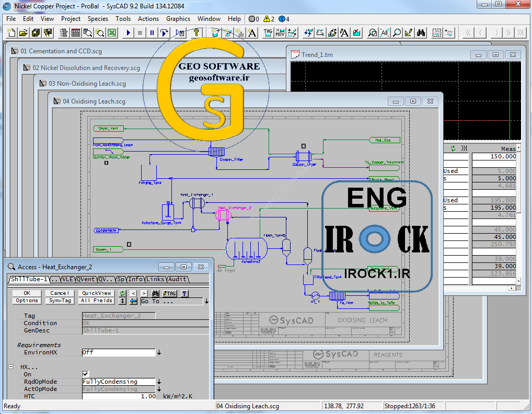Open the RqdOpMode dropdown arrow
The image size is (532, 414).
[x=159, y=382]
